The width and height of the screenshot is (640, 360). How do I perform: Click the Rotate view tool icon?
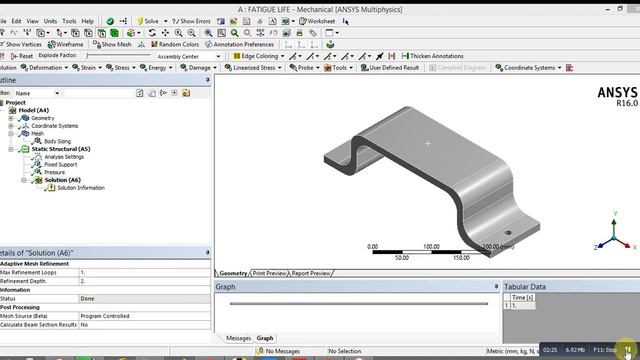[x=152, y=33]
